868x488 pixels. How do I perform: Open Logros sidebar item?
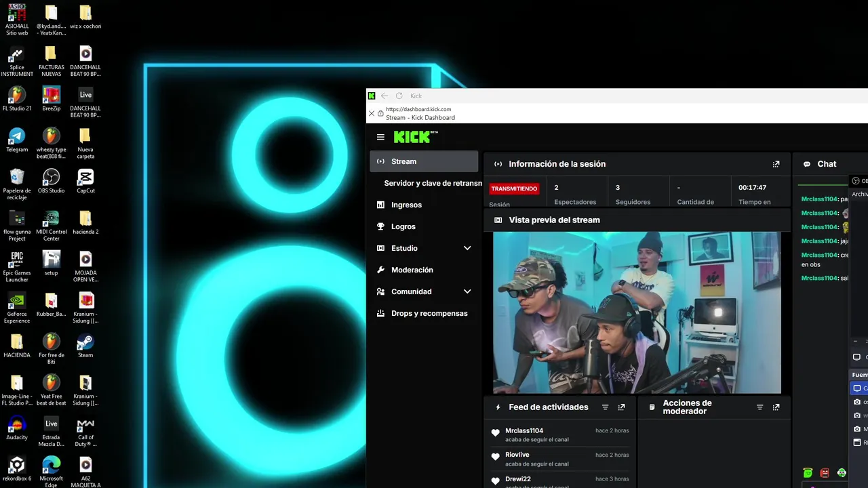click(424, 226)
